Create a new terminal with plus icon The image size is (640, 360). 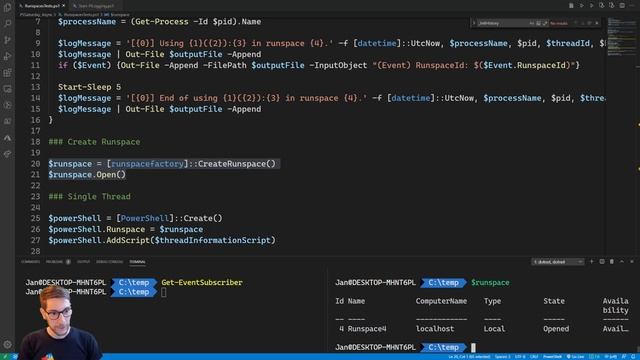591,262
